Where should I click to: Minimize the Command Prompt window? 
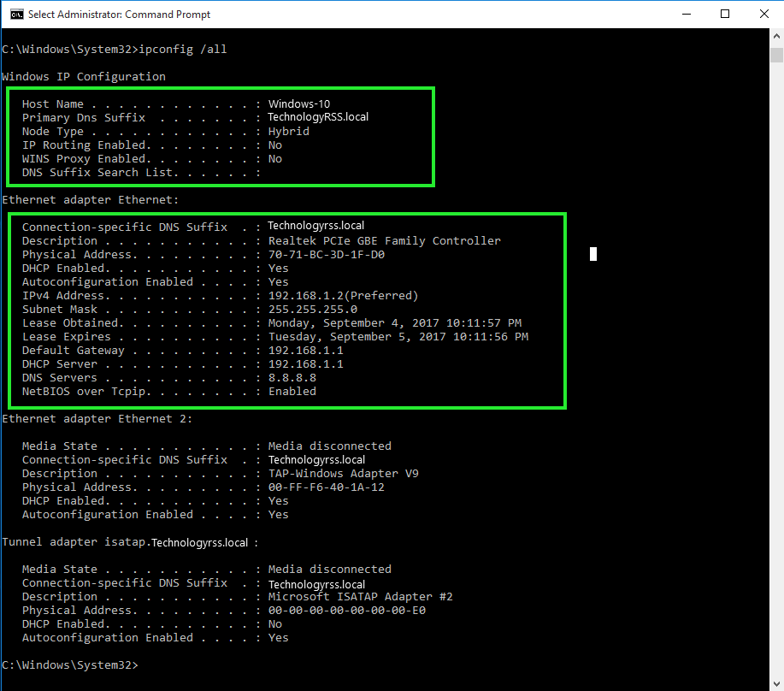click(686, 14)
